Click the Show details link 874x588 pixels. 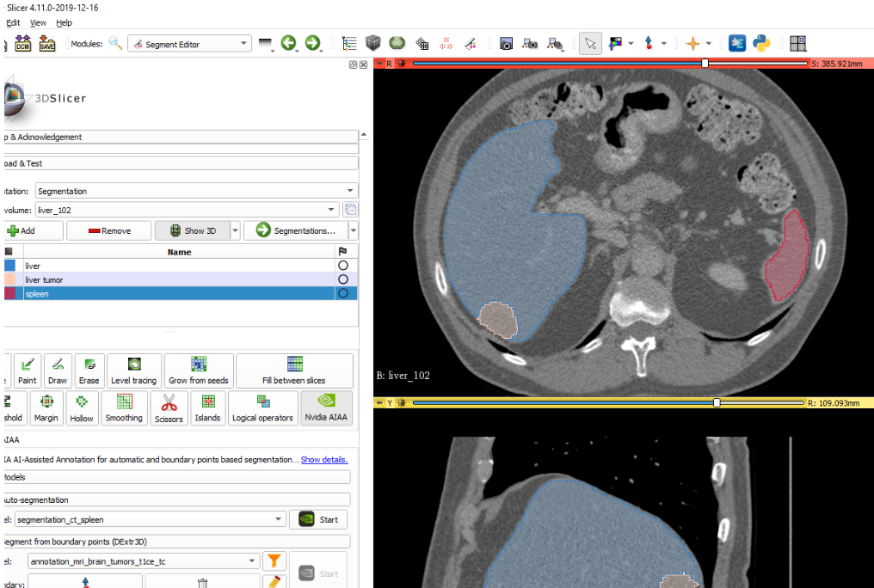click(323, 460)
